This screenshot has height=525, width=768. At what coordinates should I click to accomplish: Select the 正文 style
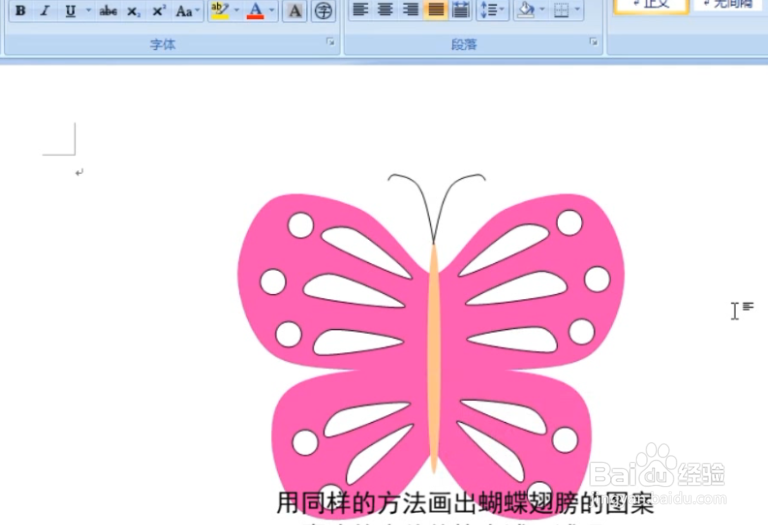[x=652, y=6]
